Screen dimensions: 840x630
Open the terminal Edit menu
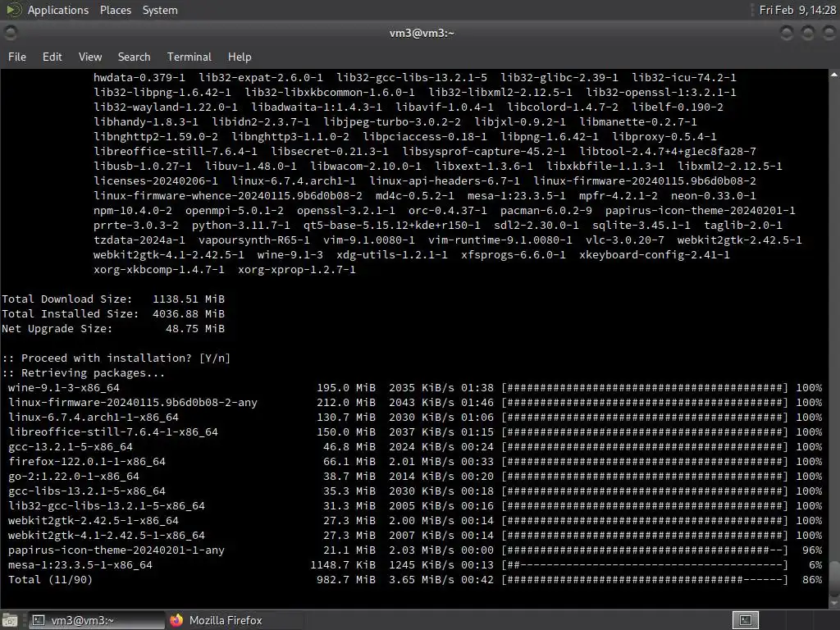tap(52, 57)
